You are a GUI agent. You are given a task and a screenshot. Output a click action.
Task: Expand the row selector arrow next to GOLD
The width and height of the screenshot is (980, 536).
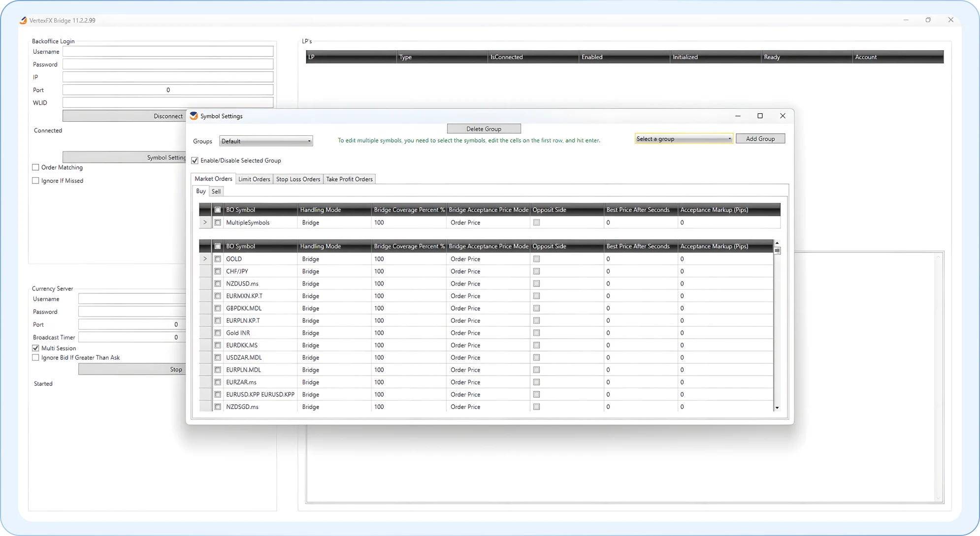pos(204,258)
